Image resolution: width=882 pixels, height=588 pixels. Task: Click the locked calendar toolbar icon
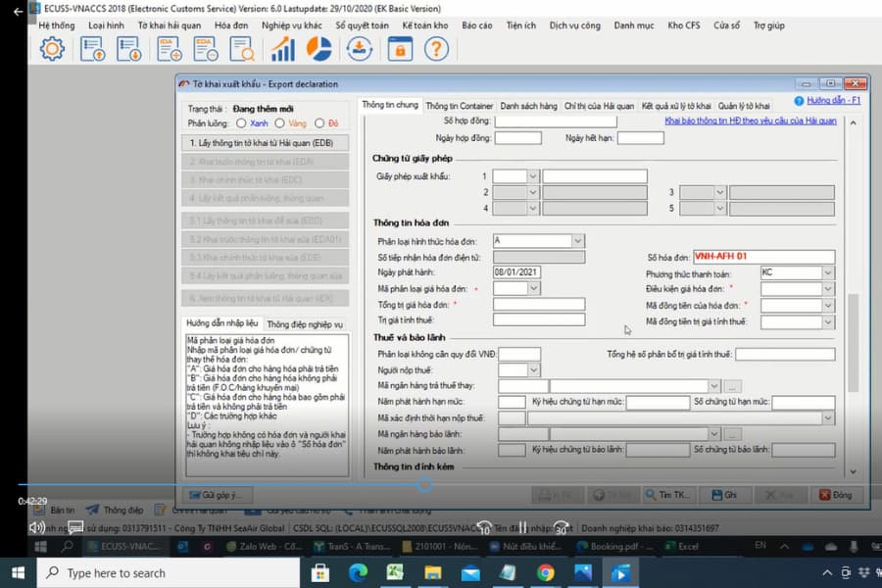click(x=400, y=49)
